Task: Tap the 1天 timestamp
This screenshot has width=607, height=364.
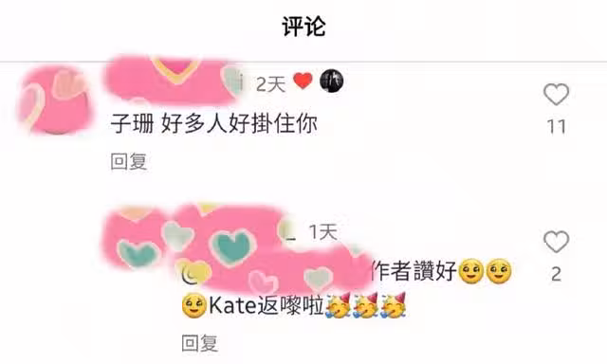Action: (x=323, y=232)
